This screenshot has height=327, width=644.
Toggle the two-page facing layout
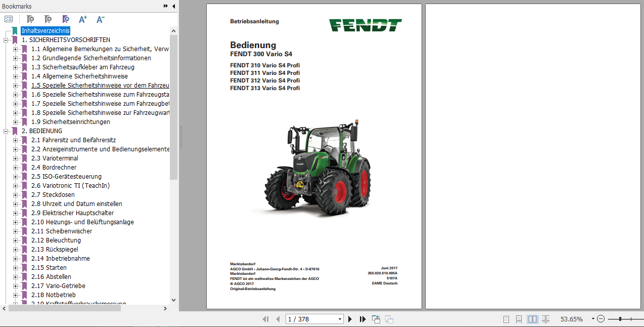[x=532, y=319]
